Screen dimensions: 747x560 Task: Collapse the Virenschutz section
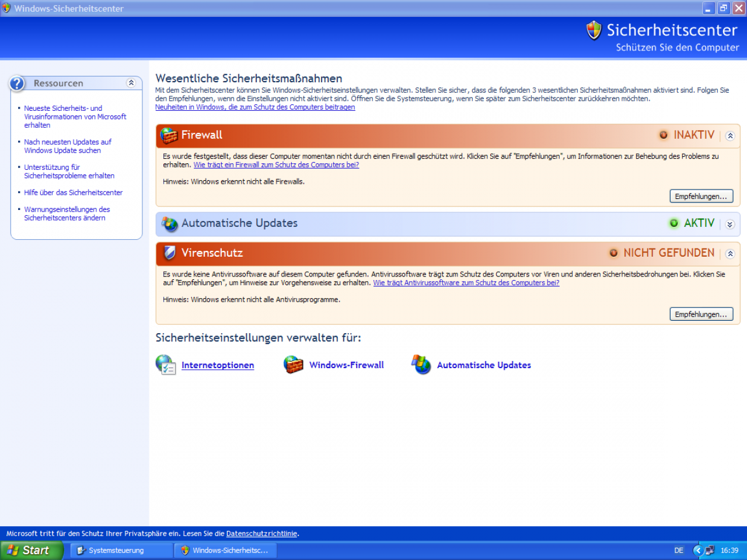(730, 254)
